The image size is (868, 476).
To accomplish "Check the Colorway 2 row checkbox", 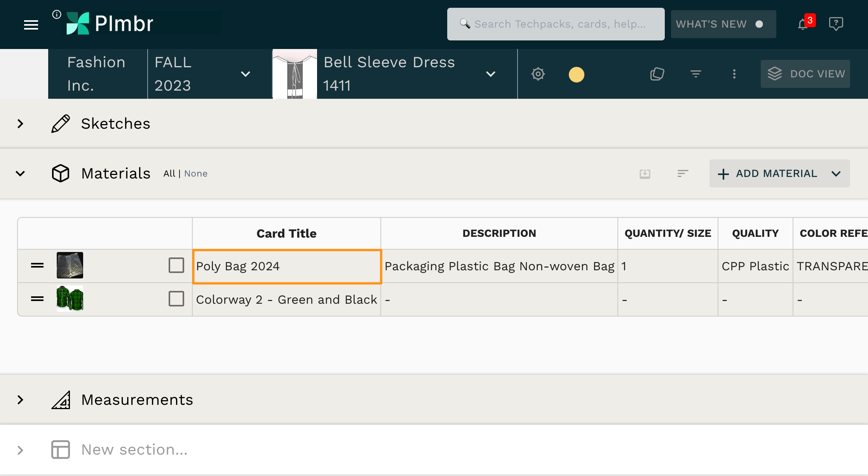I will point(176,299).
